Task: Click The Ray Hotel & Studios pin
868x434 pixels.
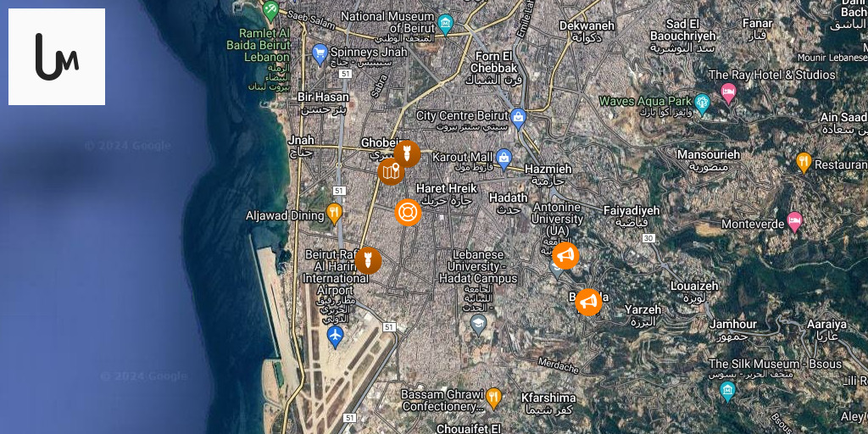Action: pos(728,93)
